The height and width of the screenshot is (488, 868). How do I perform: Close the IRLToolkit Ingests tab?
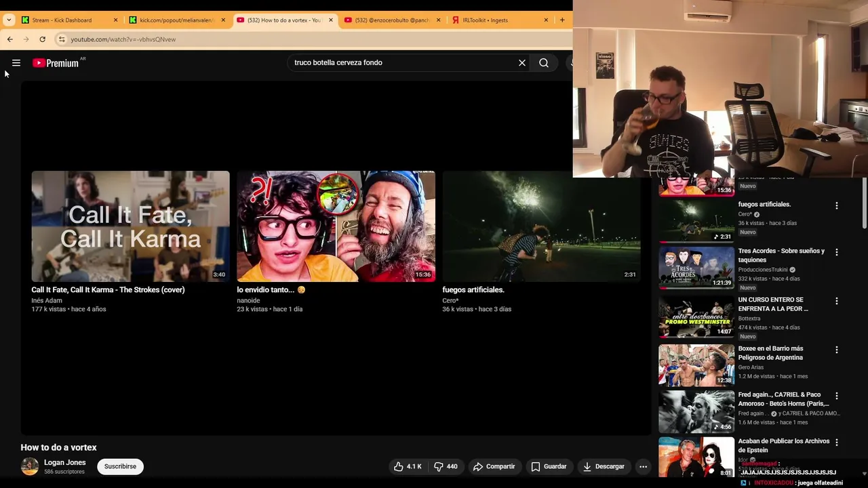coord(546,20)
